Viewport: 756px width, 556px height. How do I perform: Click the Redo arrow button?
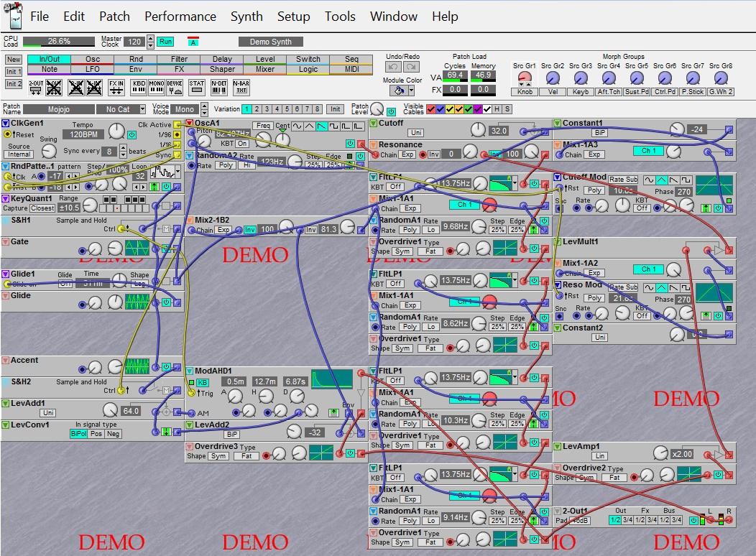(411, 67)
